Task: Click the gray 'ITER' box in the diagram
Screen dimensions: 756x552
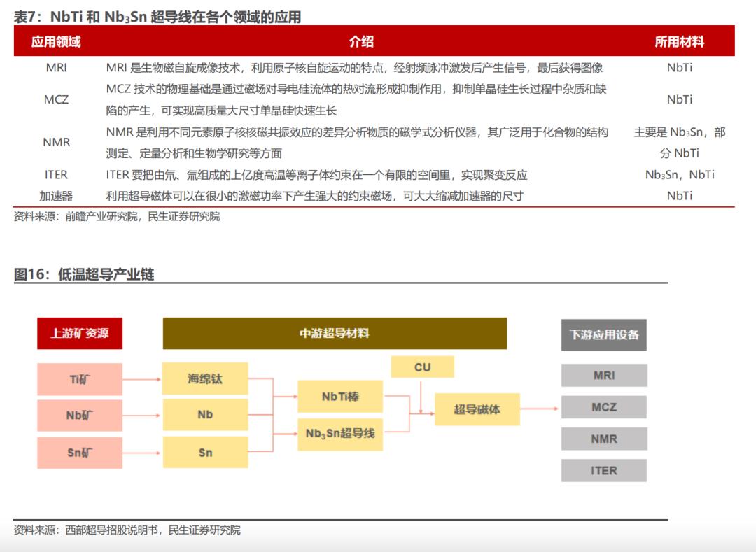Action: [x=604, y=471]
